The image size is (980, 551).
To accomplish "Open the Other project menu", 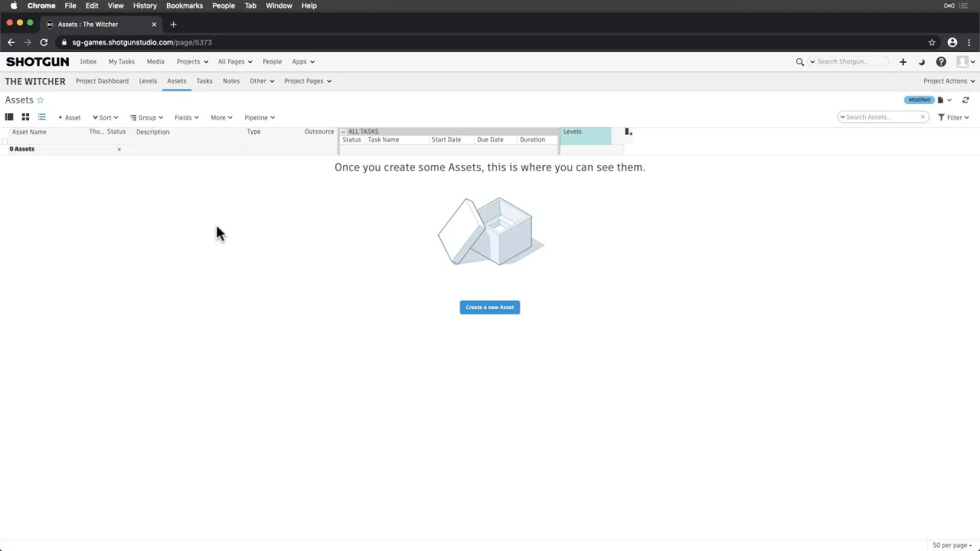I will pyautogui.click(x=262, y=81).
